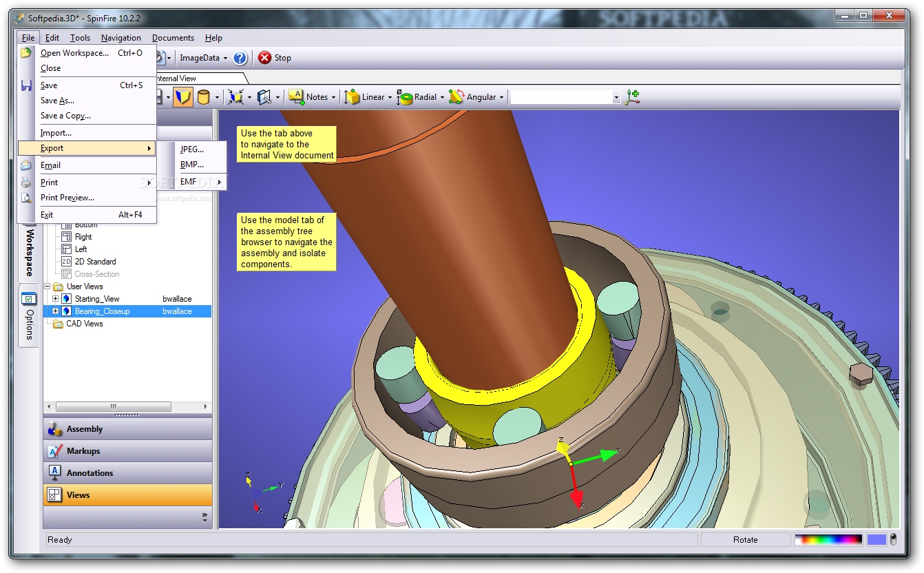Select the Linear measurement tool
Image resolution: width=924 pixels, height=573 pixels.
coord(364,97)
